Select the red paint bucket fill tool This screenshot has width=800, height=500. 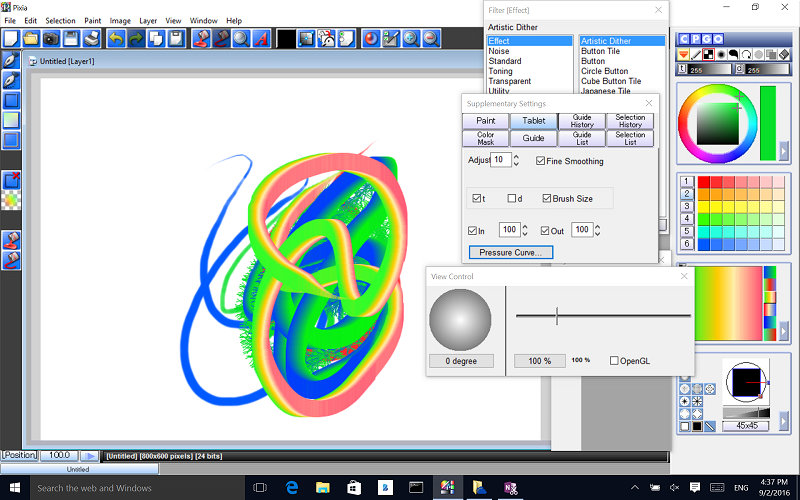pyautogui.click(x=202, y=39)
